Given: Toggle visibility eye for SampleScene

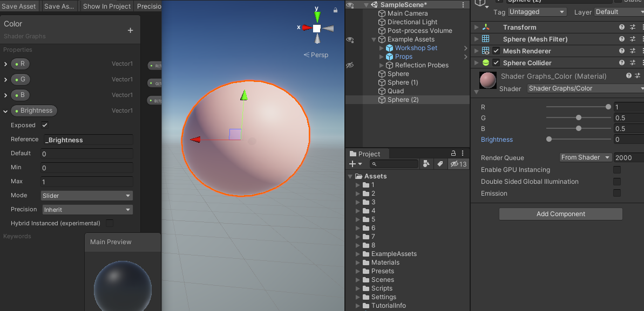Looking at the screenshot, I should (x=350, y=5).
